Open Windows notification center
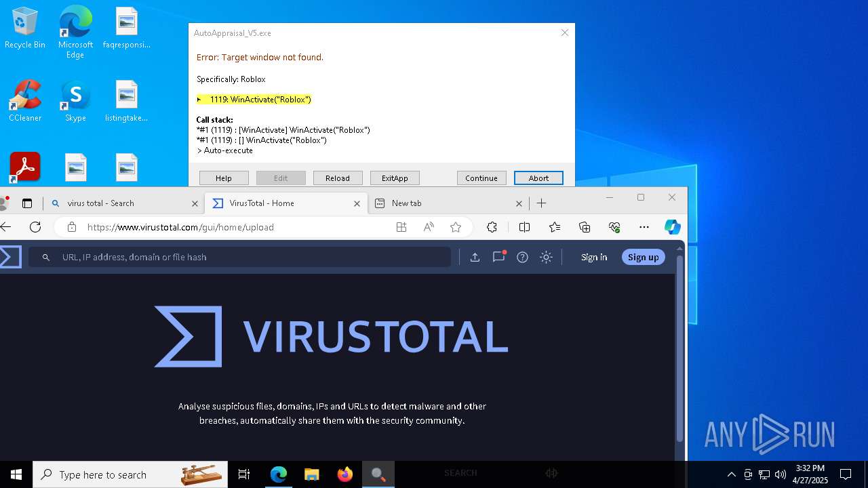 tap(846, 474)
